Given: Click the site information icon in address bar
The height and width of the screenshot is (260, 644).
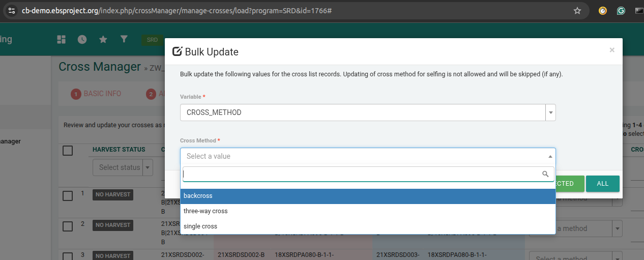Looking at the screenshot, I should (12, 11).
